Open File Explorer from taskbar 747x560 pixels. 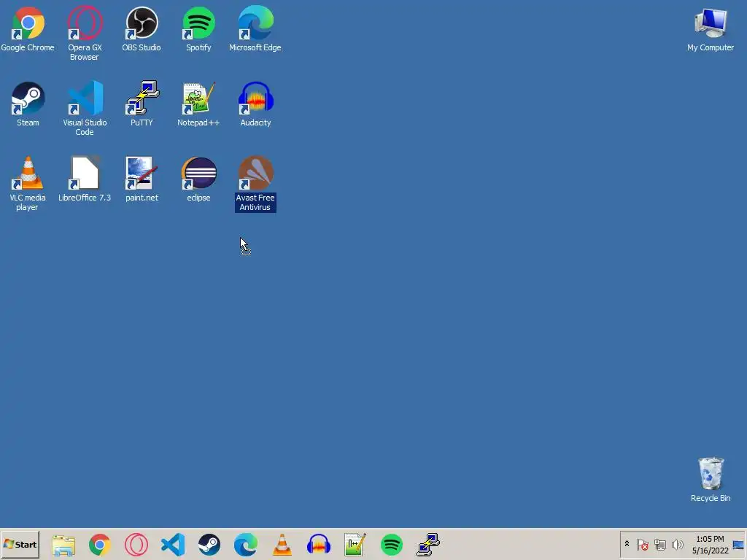tap(63, 545)
